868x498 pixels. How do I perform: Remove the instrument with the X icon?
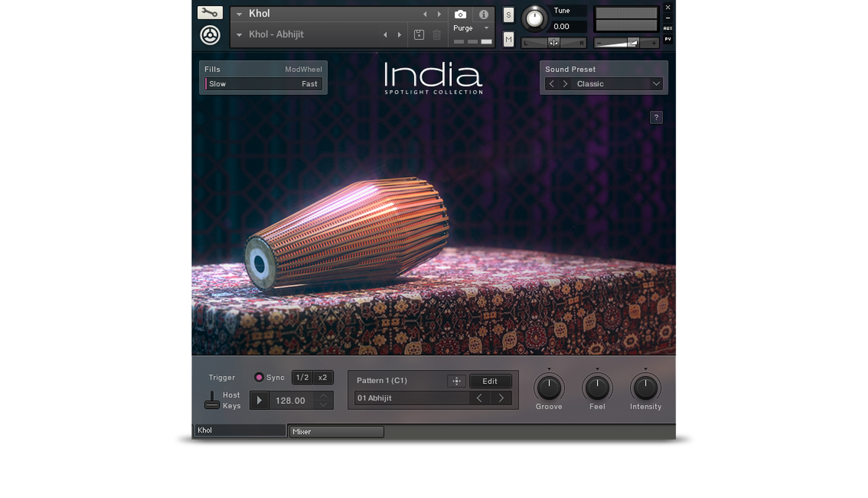[668, 7]
